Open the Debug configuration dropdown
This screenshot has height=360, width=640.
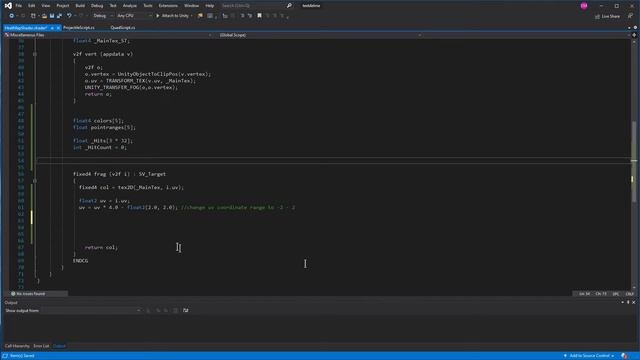[x=102, y=16]
